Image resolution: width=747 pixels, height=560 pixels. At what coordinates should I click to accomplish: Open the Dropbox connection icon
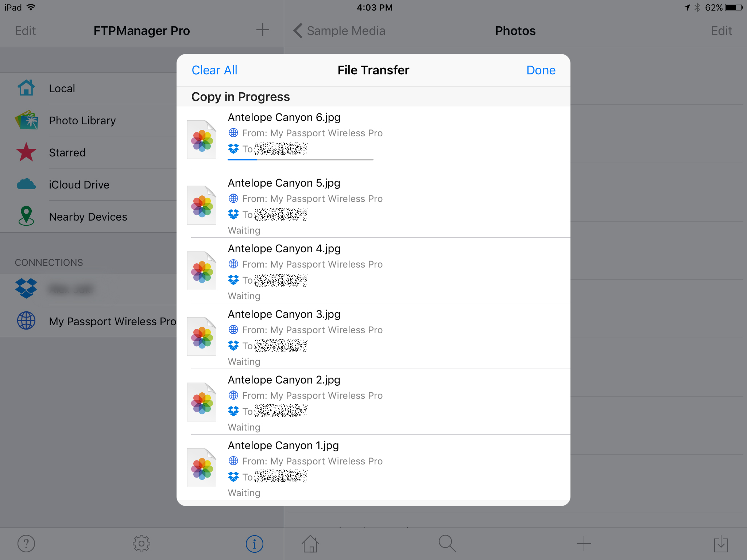pos(26,288)
